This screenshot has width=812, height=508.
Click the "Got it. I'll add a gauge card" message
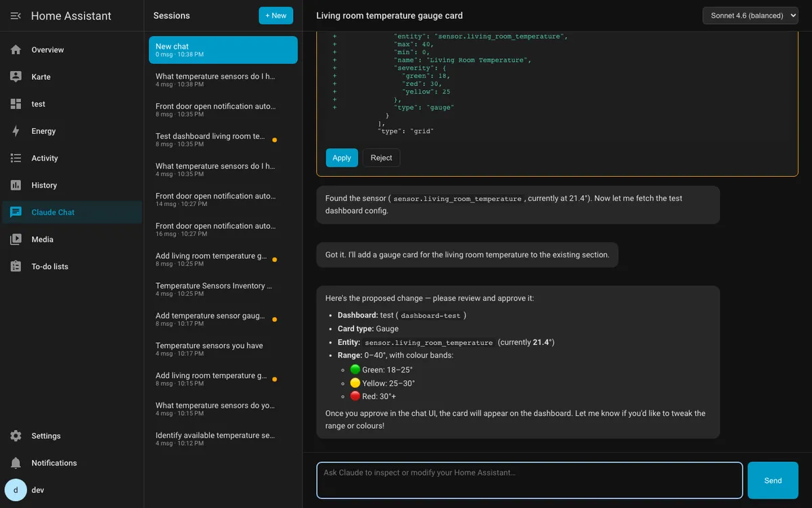468,255
